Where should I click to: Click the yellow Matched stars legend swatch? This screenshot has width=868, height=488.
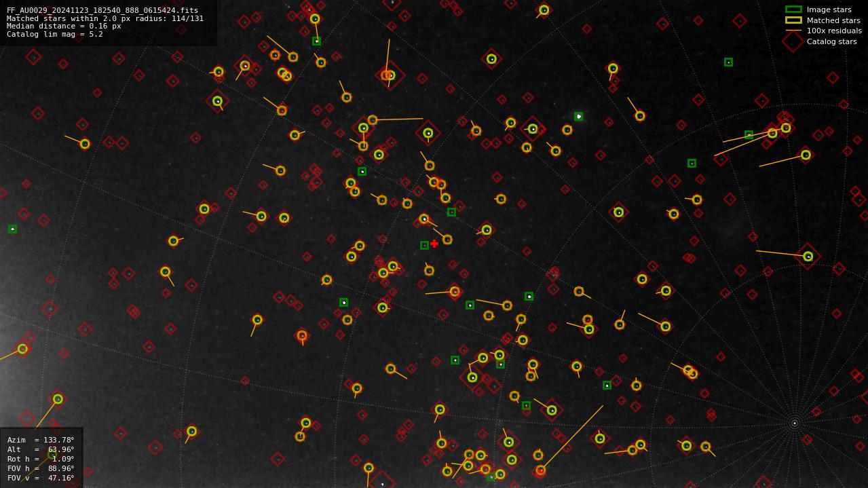[793, 20]
